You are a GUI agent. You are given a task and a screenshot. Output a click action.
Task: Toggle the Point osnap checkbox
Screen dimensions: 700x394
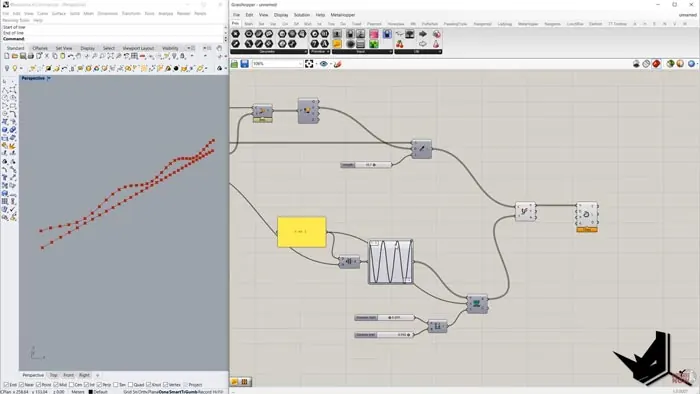[38, 385]
